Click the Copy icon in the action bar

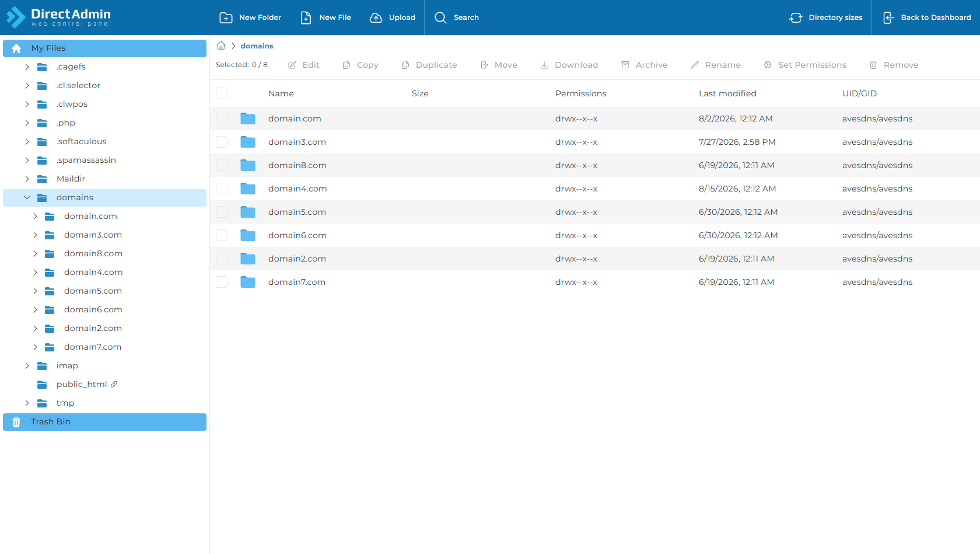346,65
